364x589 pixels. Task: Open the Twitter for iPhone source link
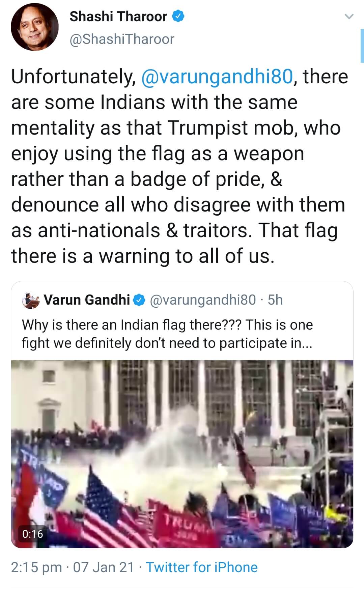pos(202,567)
